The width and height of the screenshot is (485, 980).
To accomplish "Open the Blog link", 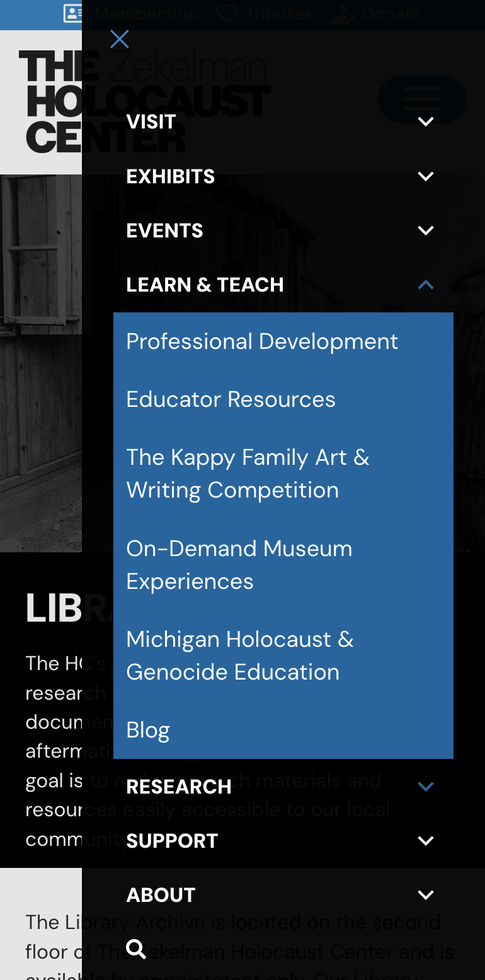I will pyautogui.click(x=148, y=730).
